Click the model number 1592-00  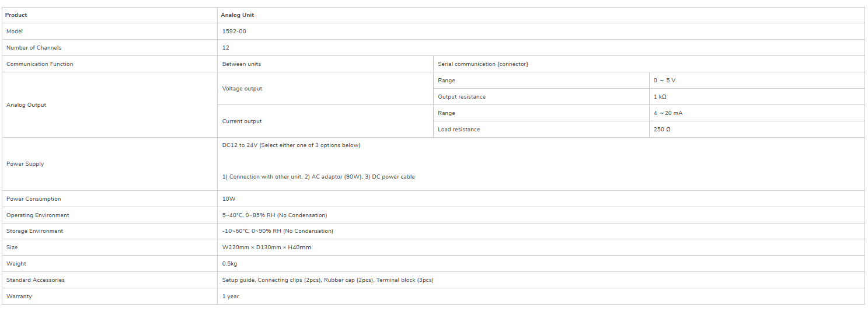click(x=234, y=32)
